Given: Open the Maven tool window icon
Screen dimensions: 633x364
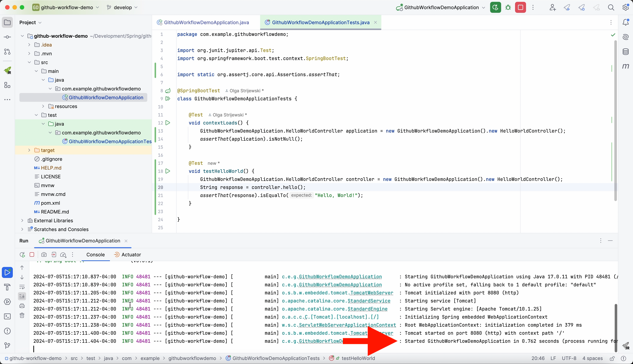Looking at the screenshot, I should point(625,66).
